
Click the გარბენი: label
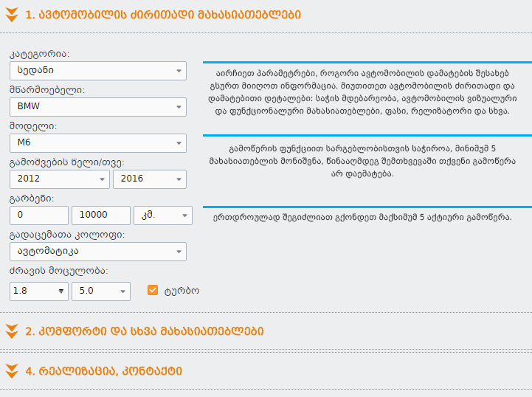(x=32, y=198)
